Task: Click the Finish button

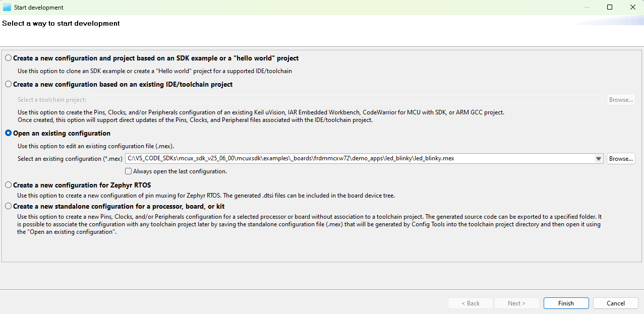Action: [566, 303]
